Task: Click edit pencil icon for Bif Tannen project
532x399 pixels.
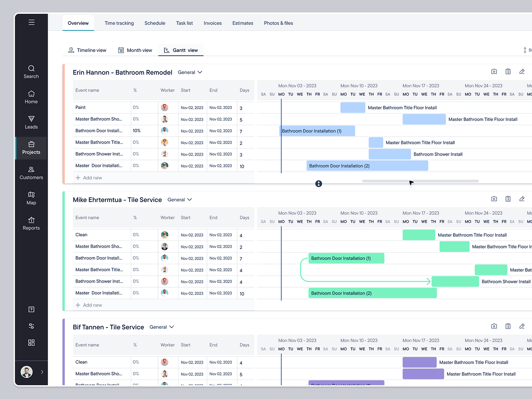Action: pos(521,326)
